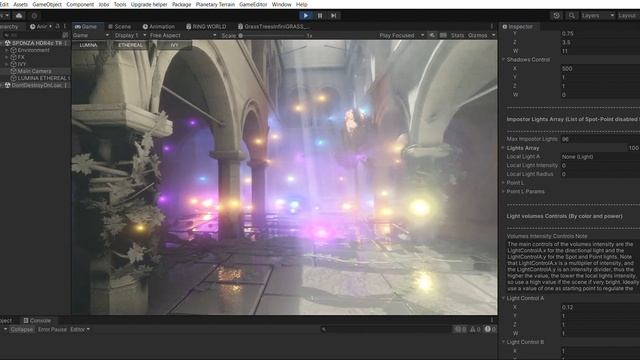Click the LUMINA button in game view
This screenshot has width=640, height=360.
click(88, 45)
